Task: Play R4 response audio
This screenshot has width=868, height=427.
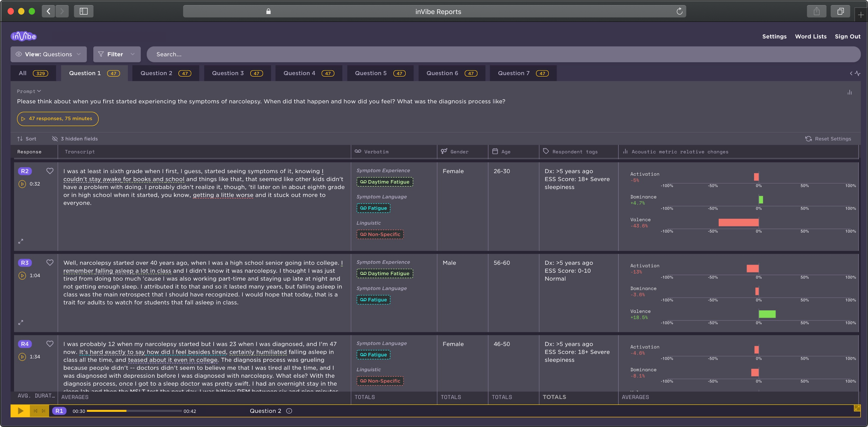Action: coord(22,357)
